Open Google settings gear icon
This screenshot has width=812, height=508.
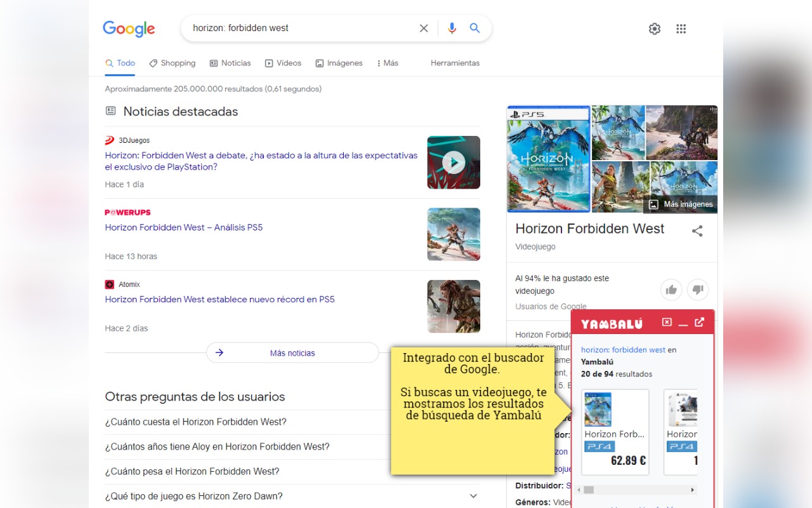pos(655,29)
